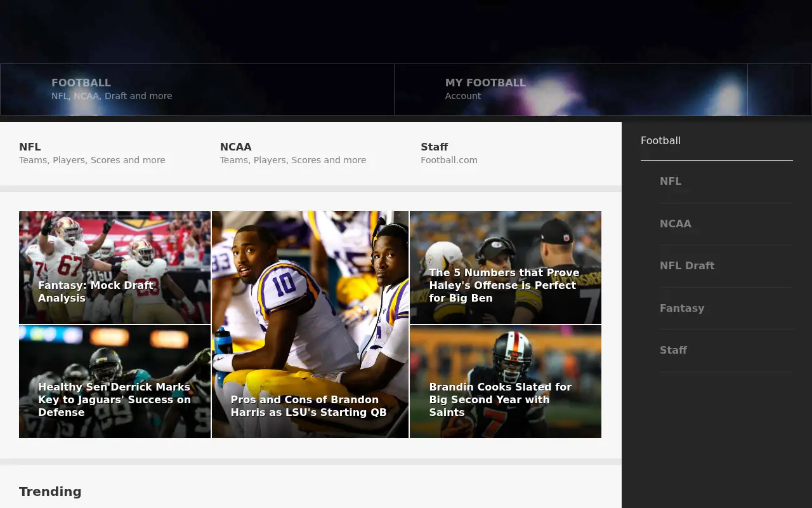Screen dimensions: 812x508
Task: Select NCAA in the sidebar menu
Action: (726, 224)
